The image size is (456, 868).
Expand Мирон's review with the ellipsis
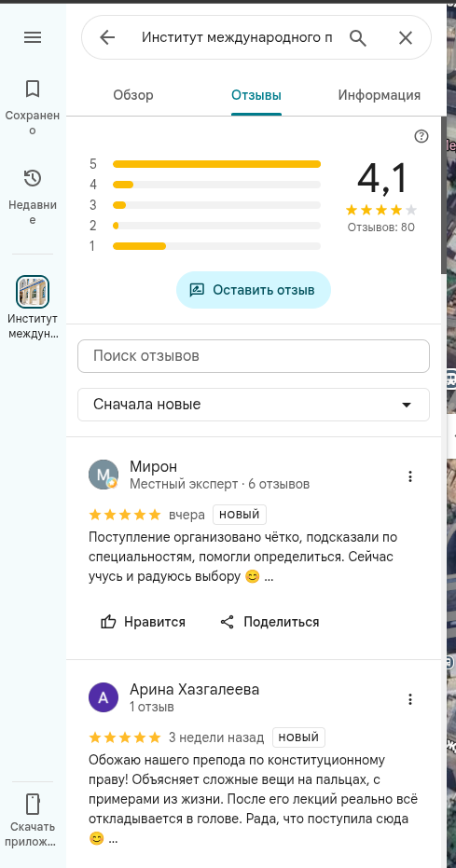pos(269,577)
